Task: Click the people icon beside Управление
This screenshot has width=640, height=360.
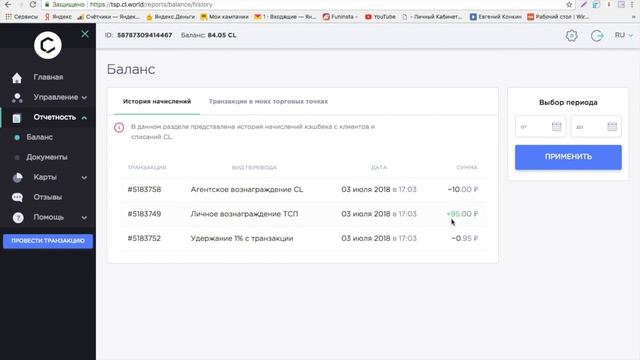Action: tap(17, 98)
